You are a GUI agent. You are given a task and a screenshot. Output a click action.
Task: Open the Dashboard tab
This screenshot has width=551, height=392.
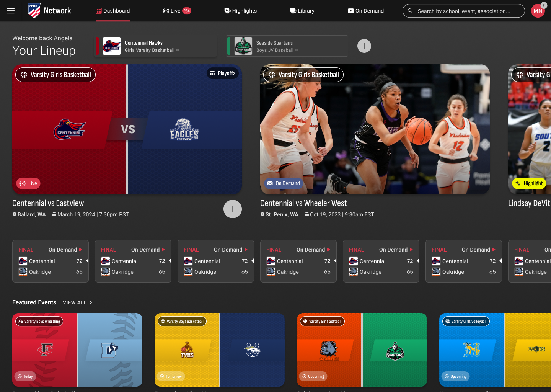[x=113, y=11]
